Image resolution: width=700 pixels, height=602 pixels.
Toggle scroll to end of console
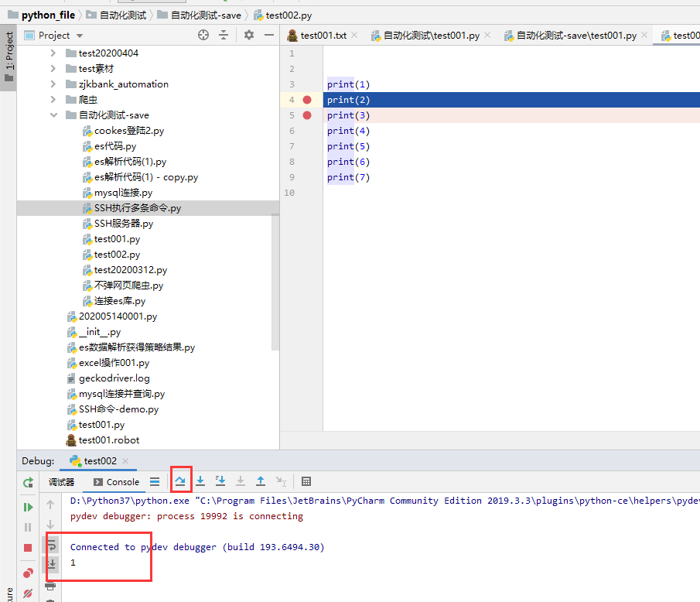(51, 564)
